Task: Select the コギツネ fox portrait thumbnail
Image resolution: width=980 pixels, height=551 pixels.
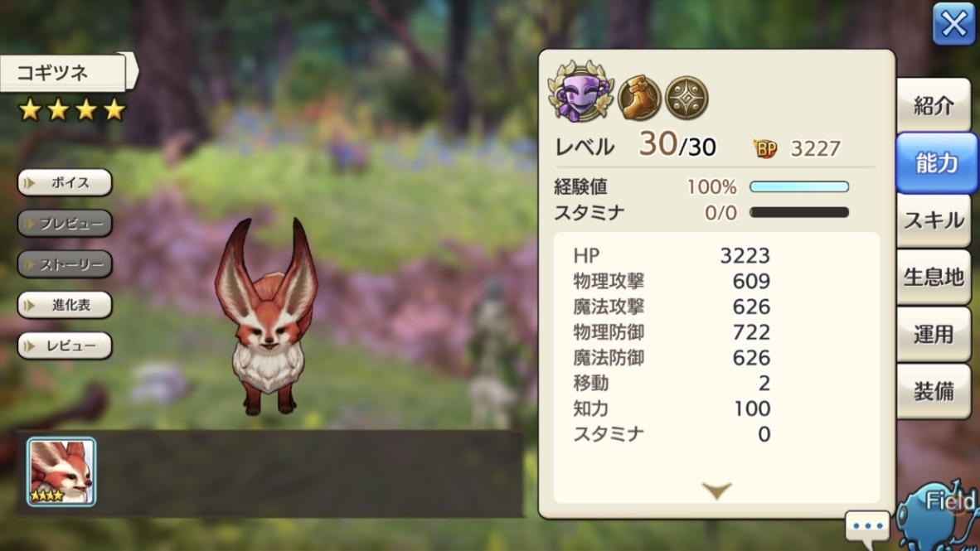Action: [x=61, y=471]
